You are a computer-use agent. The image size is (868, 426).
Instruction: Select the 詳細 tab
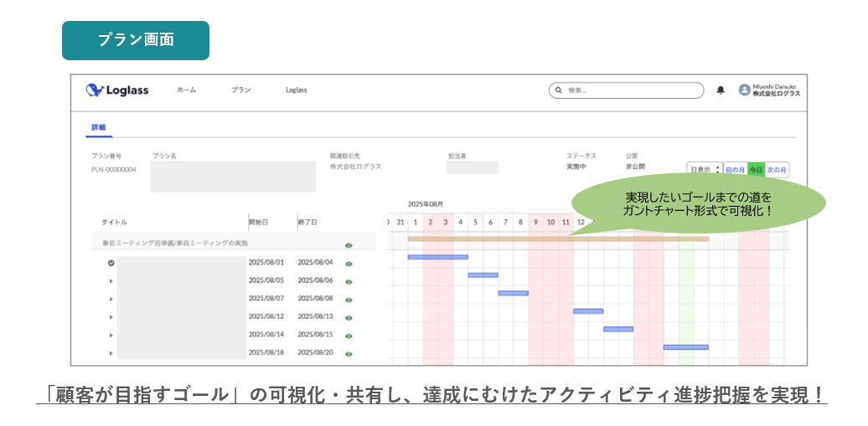coord(99,128)
